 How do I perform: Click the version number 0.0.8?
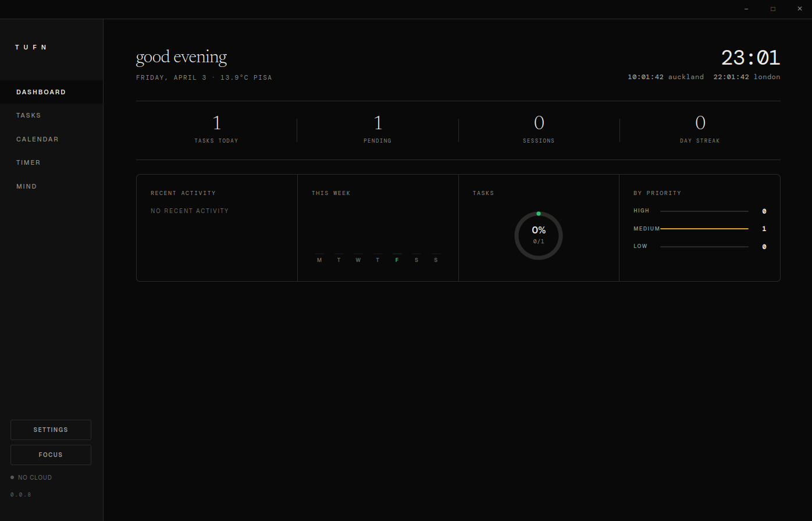[x=21, y=494]
